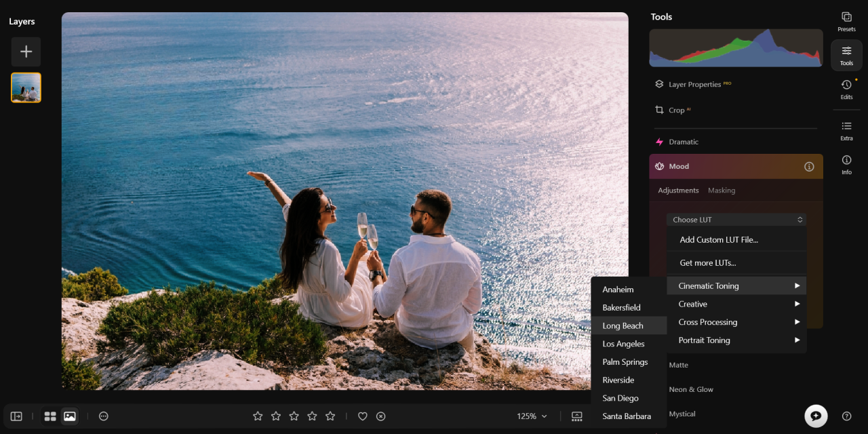Open the Edits history panel
The width and height of the screenshot is (868, 434).
[x=846, y=89]
